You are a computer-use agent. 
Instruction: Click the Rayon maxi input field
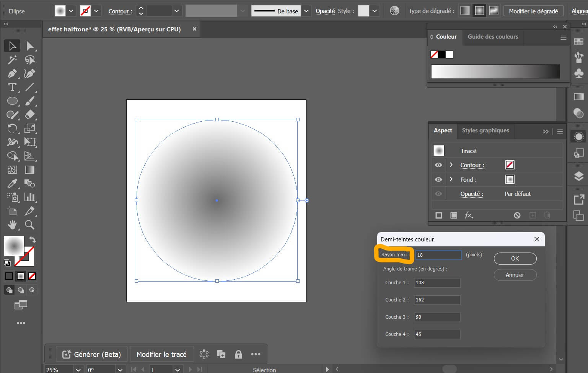click(438, 255)
